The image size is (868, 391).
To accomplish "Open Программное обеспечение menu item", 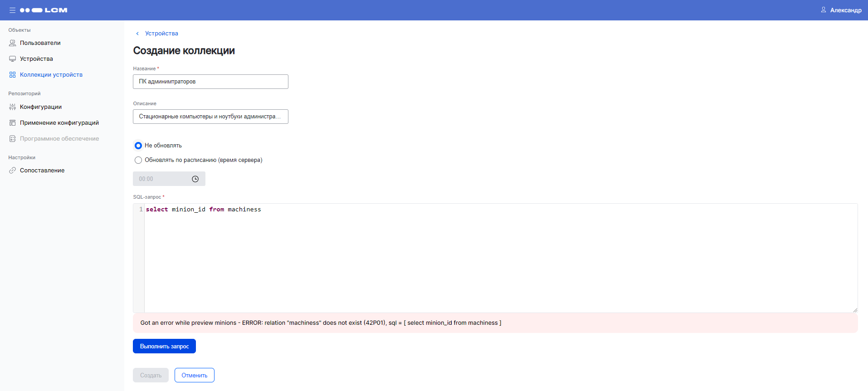I will 59,139.
